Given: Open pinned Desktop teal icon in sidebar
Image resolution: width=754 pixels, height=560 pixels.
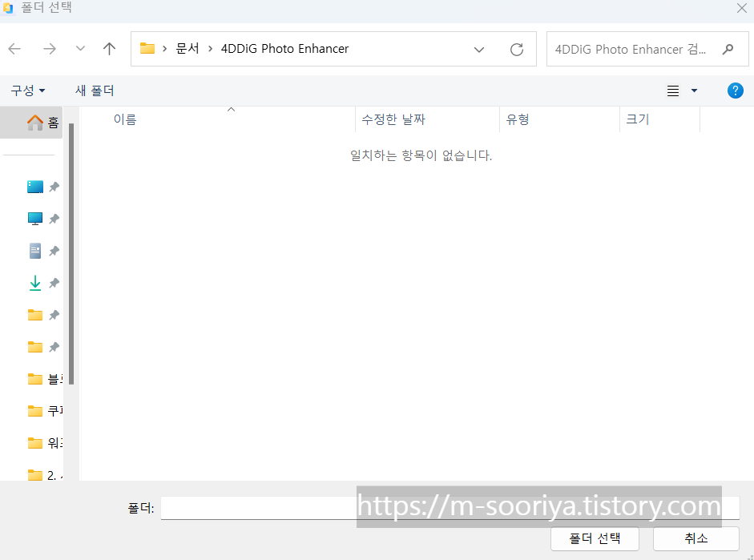Looking at the screenshot, I should click(35, 187).
